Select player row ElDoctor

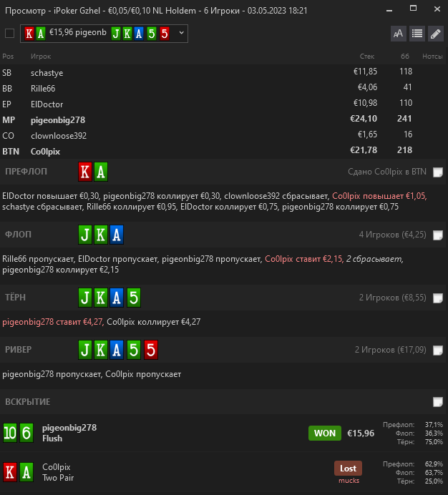(224, 104)
